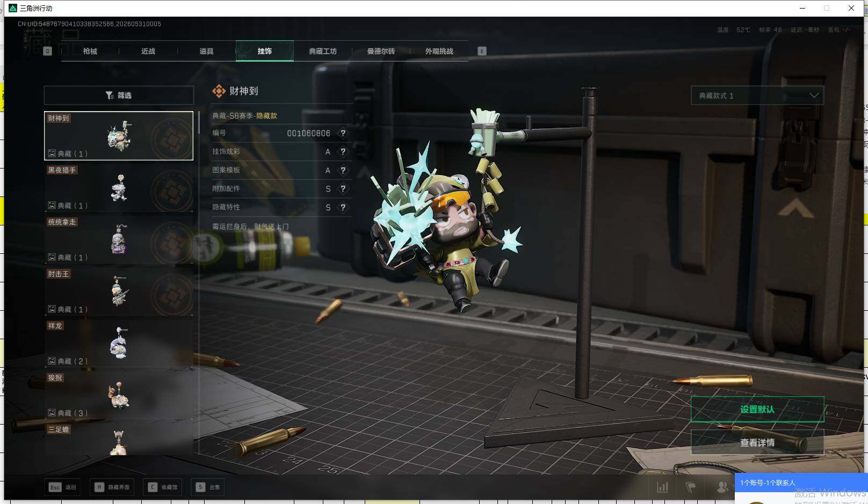
Task: Open the 近战 tab
Action: click(148, 51)
